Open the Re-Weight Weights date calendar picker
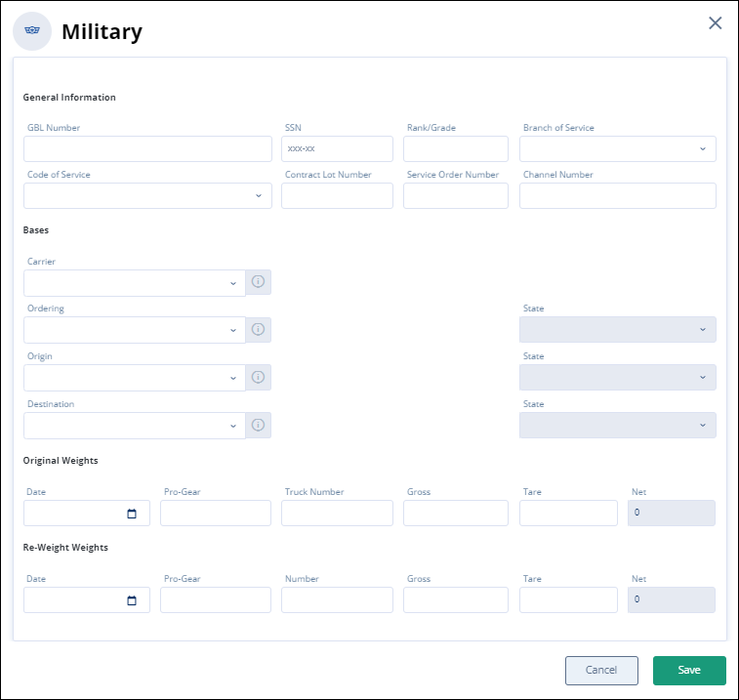The height and width of the screenshot is (700, 739). point(132,600)
